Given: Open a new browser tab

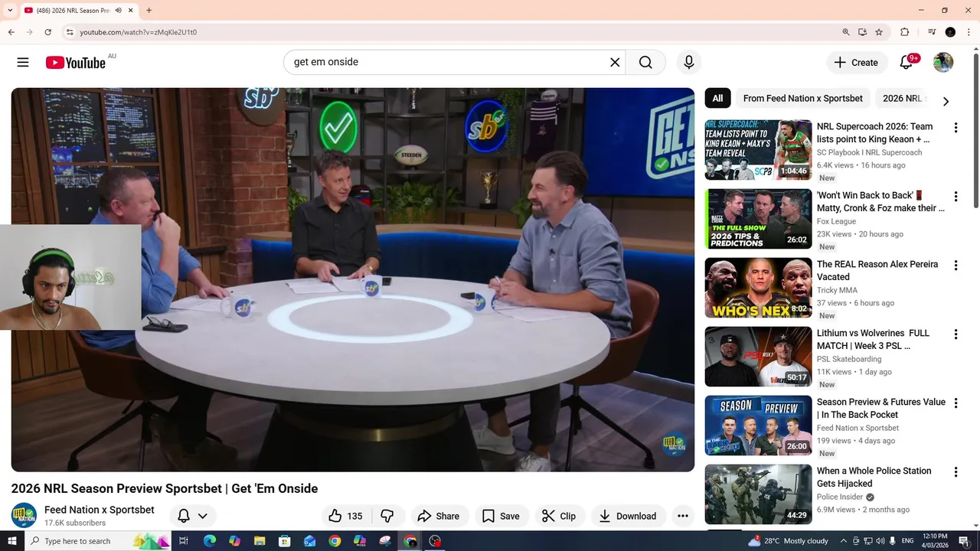Looking at the screenshot, I should click(x=149, y=10).
